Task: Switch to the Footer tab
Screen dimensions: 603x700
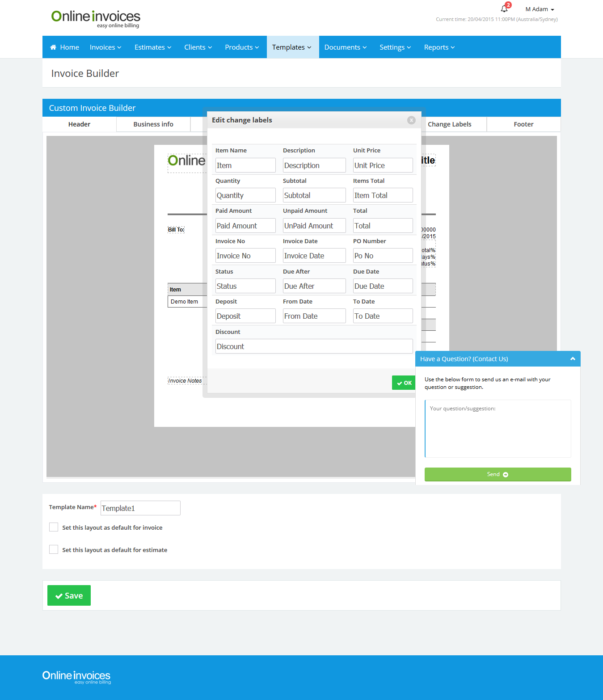Action: tap(523, 124)
